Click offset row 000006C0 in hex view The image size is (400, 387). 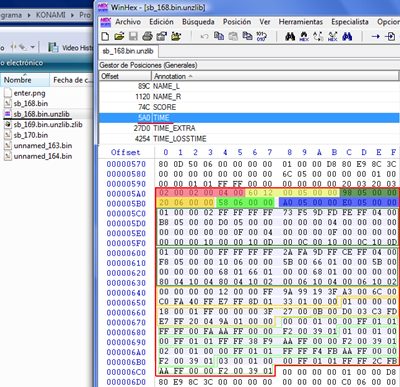126,372
